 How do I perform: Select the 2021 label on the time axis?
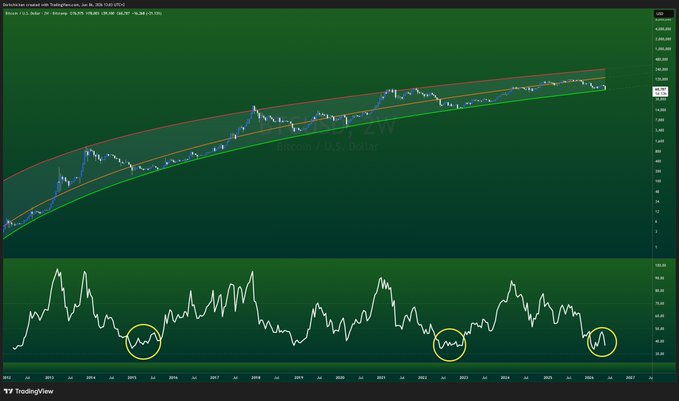[x=381, y=378]
